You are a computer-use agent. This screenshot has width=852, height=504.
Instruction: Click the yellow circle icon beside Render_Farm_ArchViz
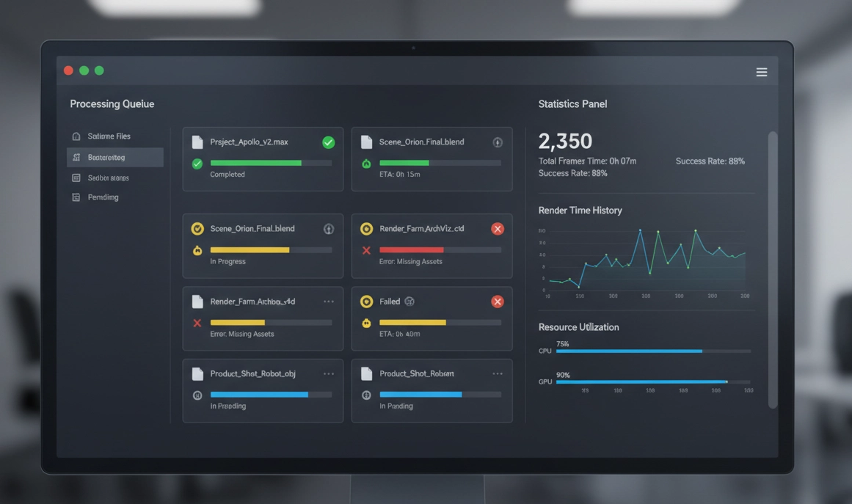tap(366, 229)
